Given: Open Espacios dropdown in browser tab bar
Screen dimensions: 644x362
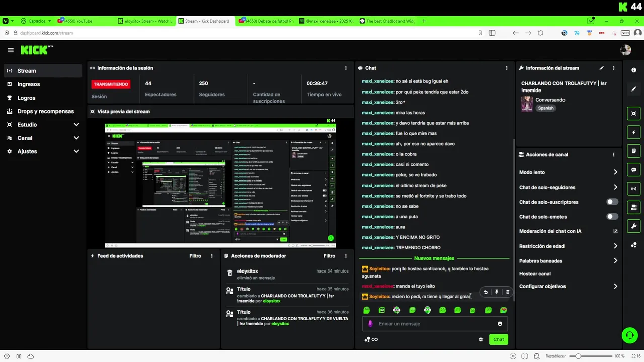Looking at the screenshot, I should [x=36, y=21].
